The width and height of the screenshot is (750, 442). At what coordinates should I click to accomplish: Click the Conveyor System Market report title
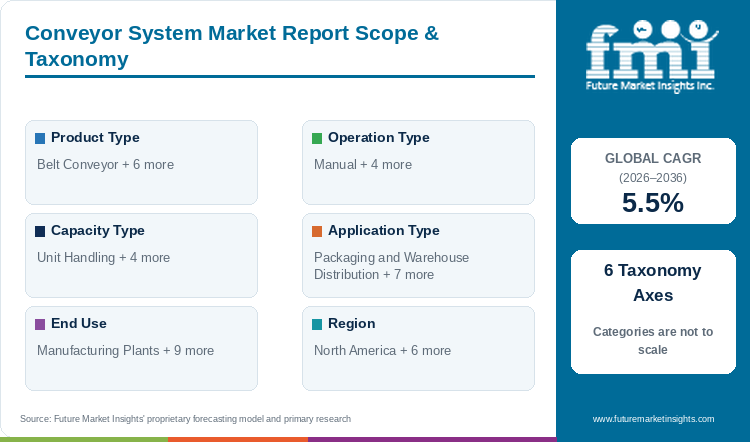pos(232,46)
